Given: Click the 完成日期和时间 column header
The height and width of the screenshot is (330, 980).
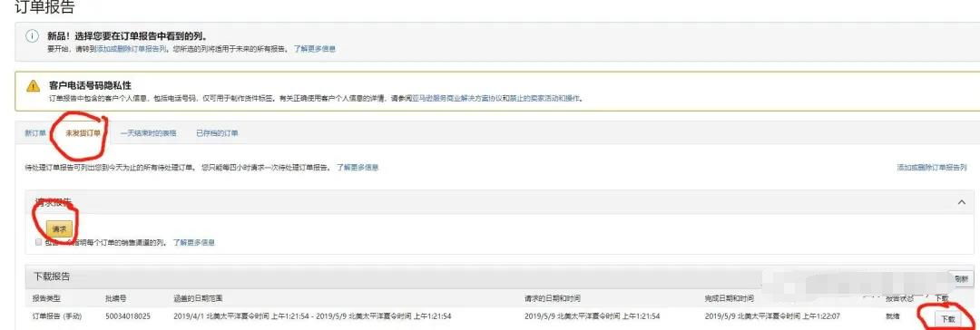Looking at the screenshot, I should pyautogui.click(x=729, y=299).
